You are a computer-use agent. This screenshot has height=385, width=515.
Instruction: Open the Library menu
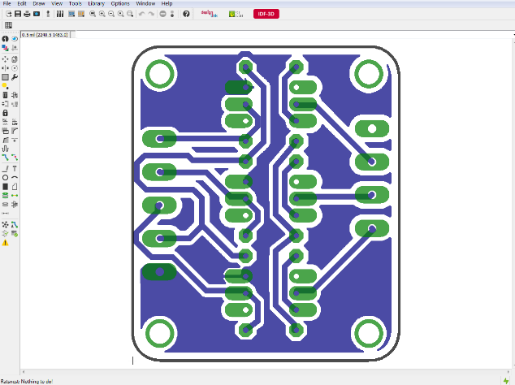(96, 3)
